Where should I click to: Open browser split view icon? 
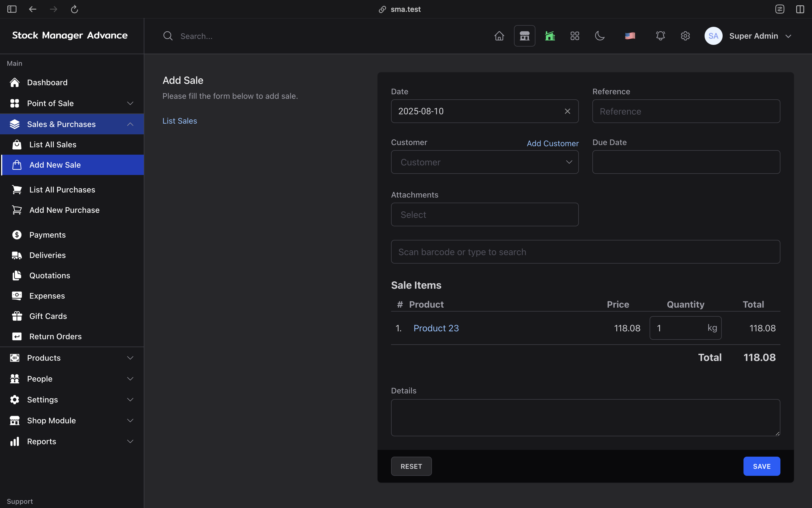pyautogui.click(x=800, y=9)
